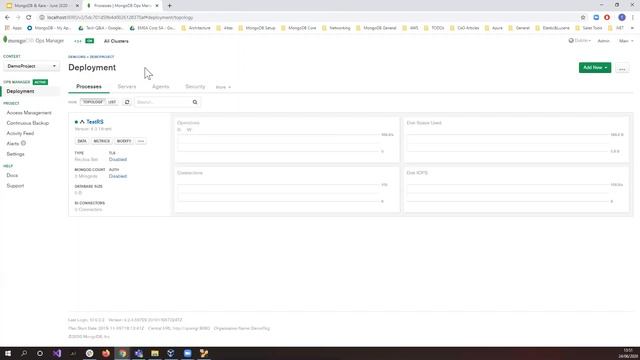
Task: Open Windows taskbar search
Action: click(x=24, y=353)
